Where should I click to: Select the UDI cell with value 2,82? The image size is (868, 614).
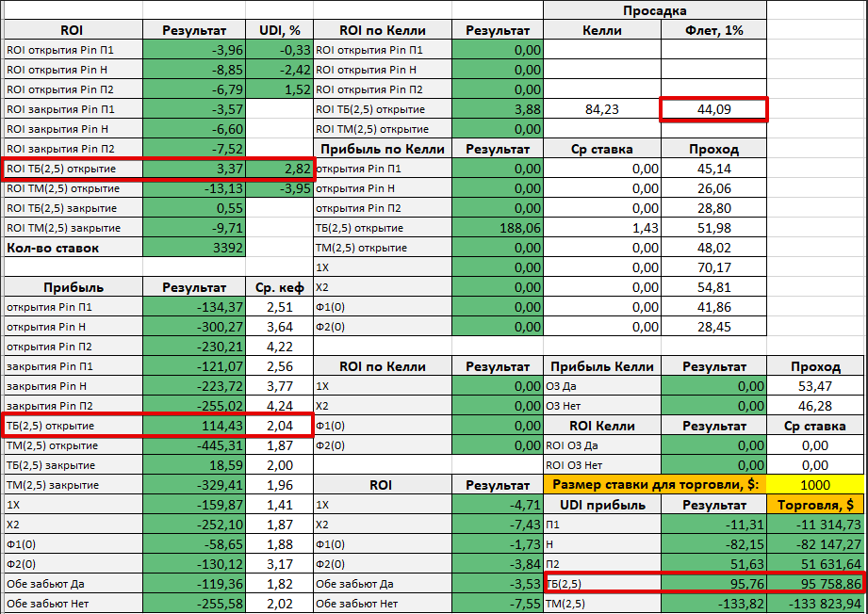(x=280, y=169)
